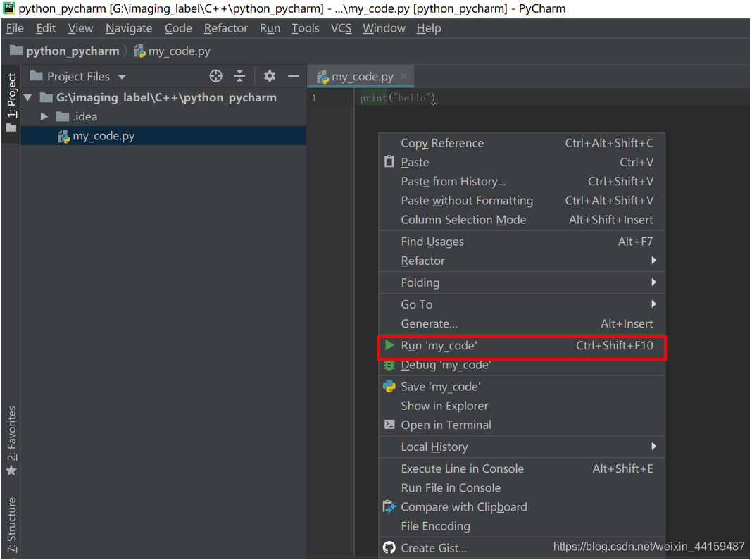This screenshot has height=560, width=752.
Task: Choose Paste from History...
Action: tap(522, 182)
